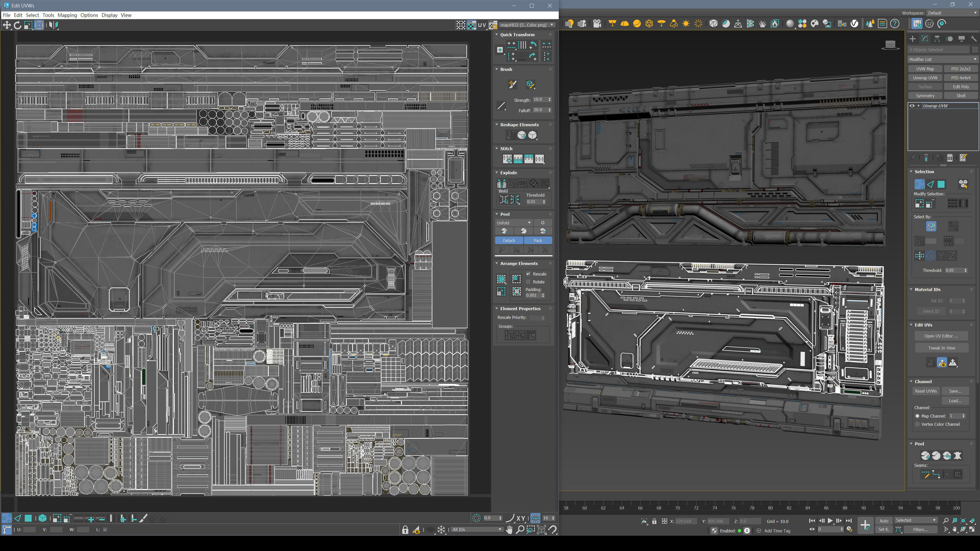
Task: Click the Lock selection padlock icon
Action: coord(405,529)
